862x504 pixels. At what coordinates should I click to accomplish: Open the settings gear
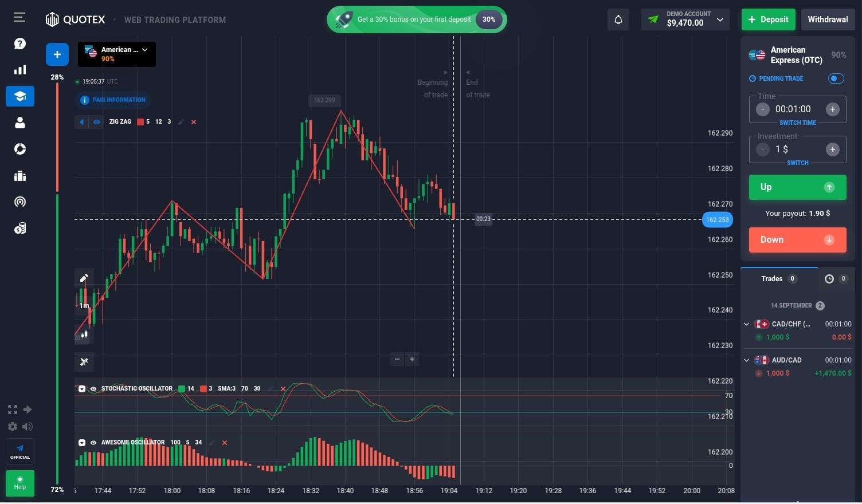(x=13, y=427)
